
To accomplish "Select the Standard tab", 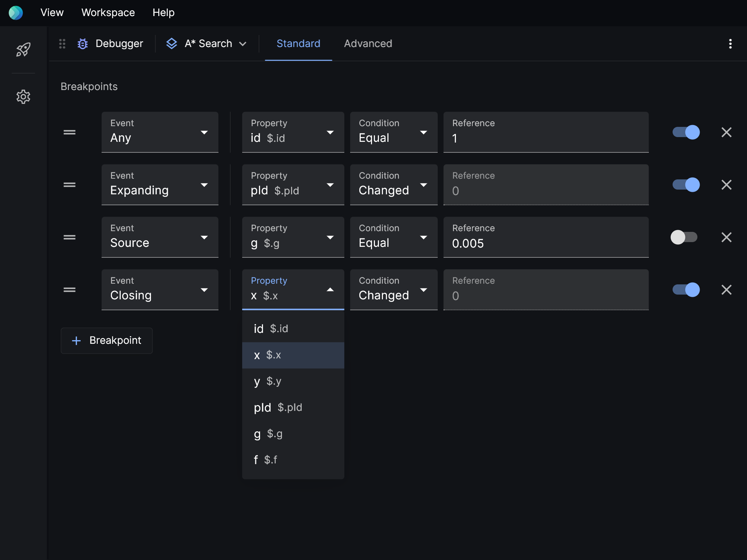I will click(298, 43).
